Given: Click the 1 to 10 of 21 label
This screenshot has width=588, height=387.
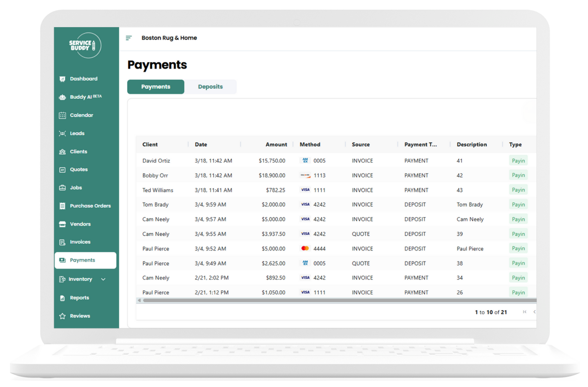Looking at the screenshot, I should (x=491, y=312).
